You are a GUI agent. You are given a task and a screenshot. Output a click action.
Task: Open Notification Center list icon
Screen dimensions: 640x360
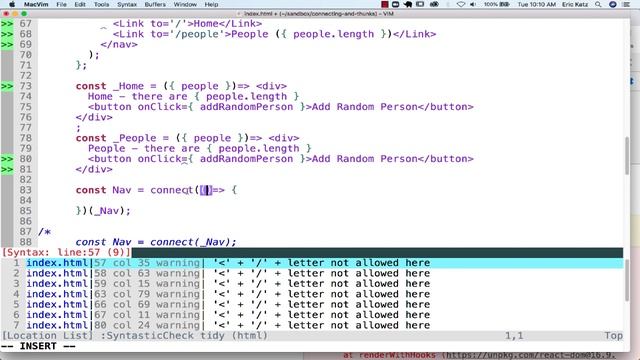(627, 4)
